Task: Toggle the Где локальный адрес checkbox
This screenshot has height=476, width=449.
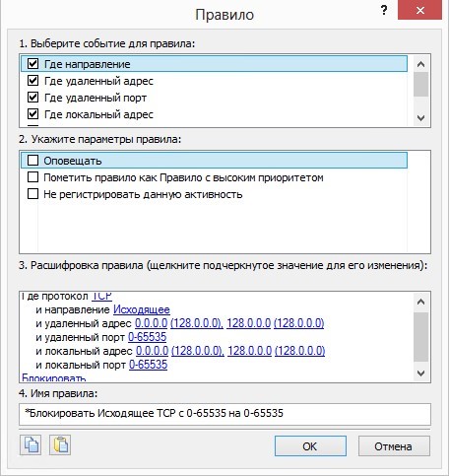Action: (32, 114)
